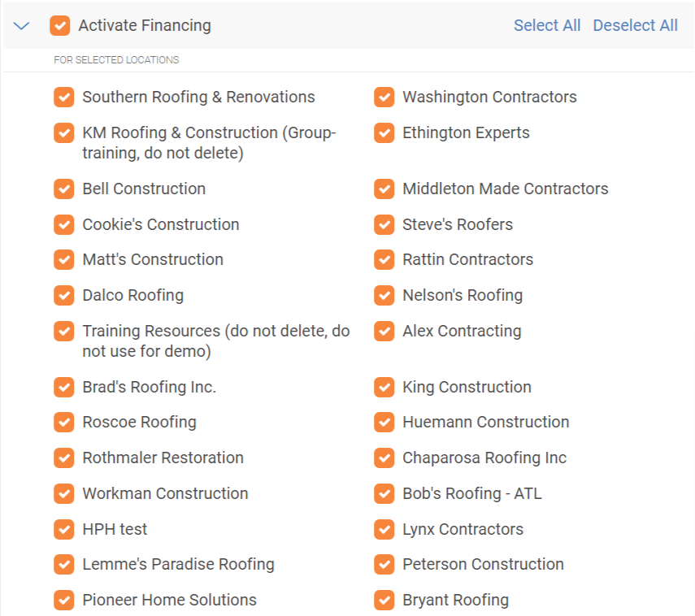The image size is (695, 616).
Task: Deselect Pioneer Home Solutions
Action: pos(64,600)
